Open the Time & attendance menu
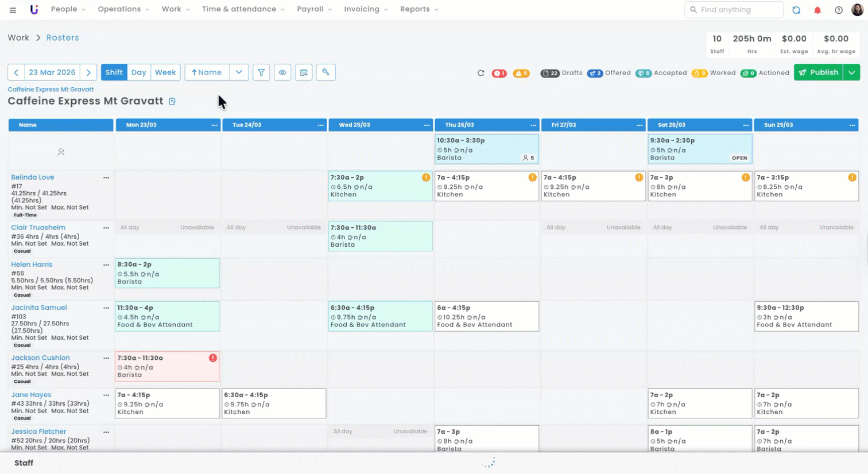The height and width of the screenshot is (474, 868). pos(243,9)
